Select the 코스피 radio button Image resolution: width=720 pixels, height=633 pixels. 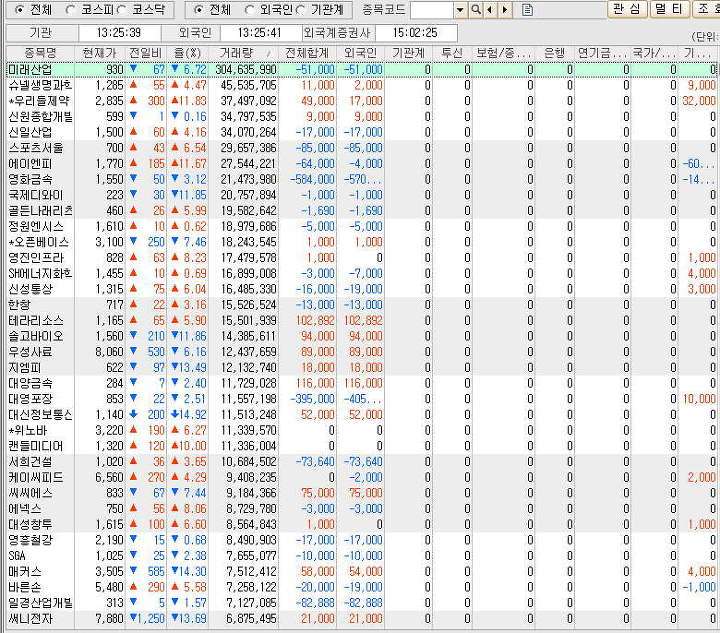[70, 10]
